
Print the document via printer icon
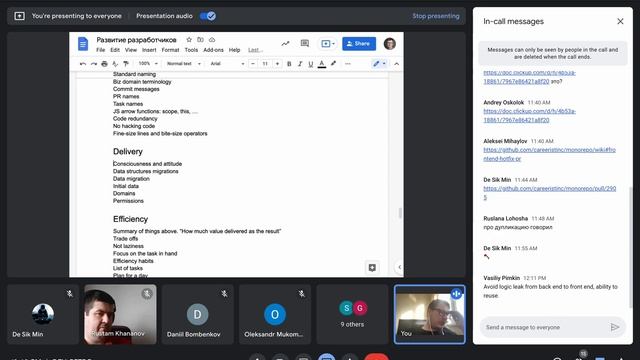pyautogui.click(x=104, y=64)
